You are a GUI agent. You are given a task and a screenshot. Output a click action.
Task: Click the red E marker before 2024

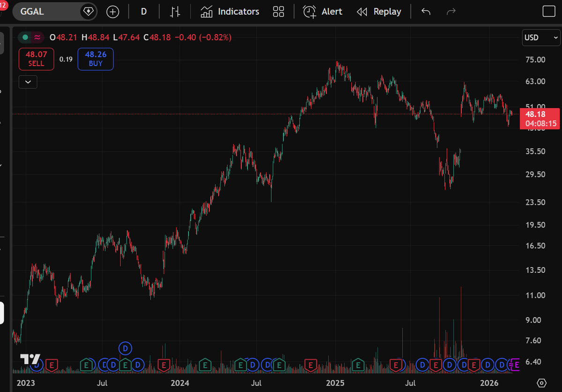163,364
